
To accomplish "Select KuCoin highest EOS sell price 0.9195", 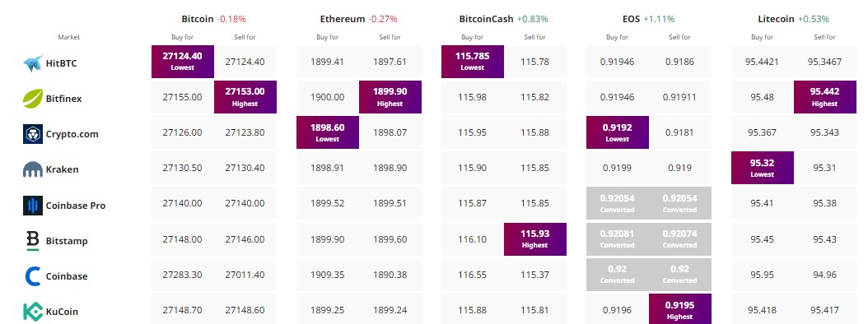I will (x=679, y=309).
